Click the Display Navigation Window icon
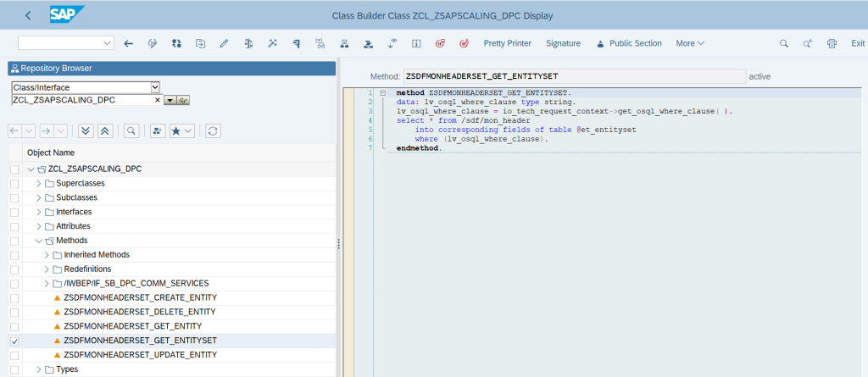This screenshot has width=868, height=377. tap(368, 43)
